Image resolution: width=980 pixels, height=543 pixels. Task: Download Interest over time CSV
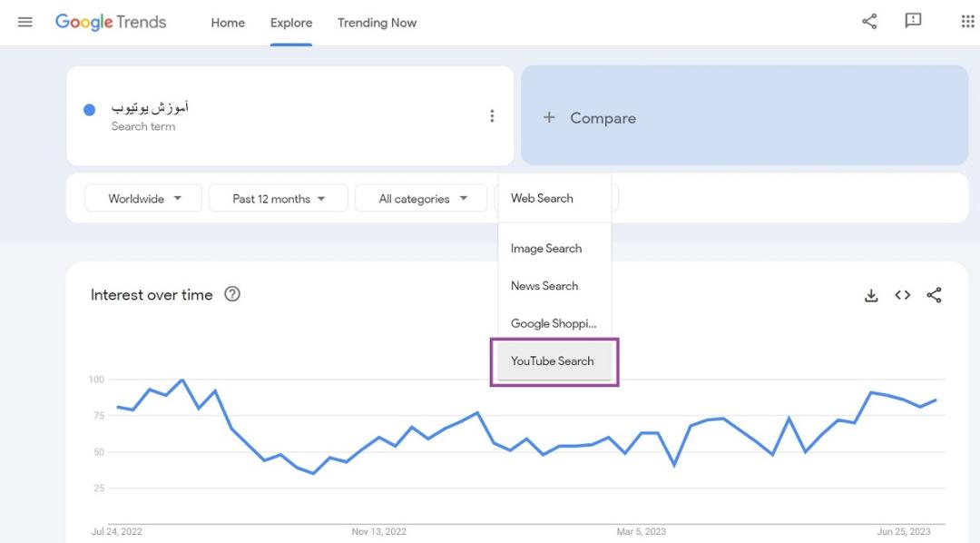[x=871, y=295]
